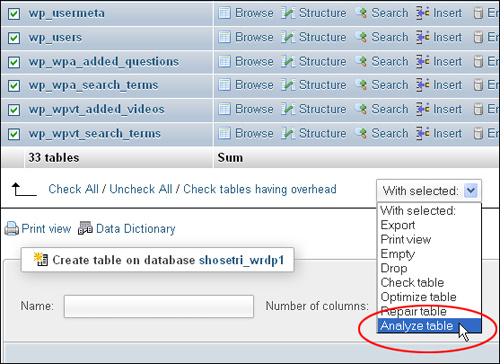Uncheck the wp_usermeta checkbox
Image resolution: width=500 pixels, height=364 pixels.
click(x=14, y=14)
